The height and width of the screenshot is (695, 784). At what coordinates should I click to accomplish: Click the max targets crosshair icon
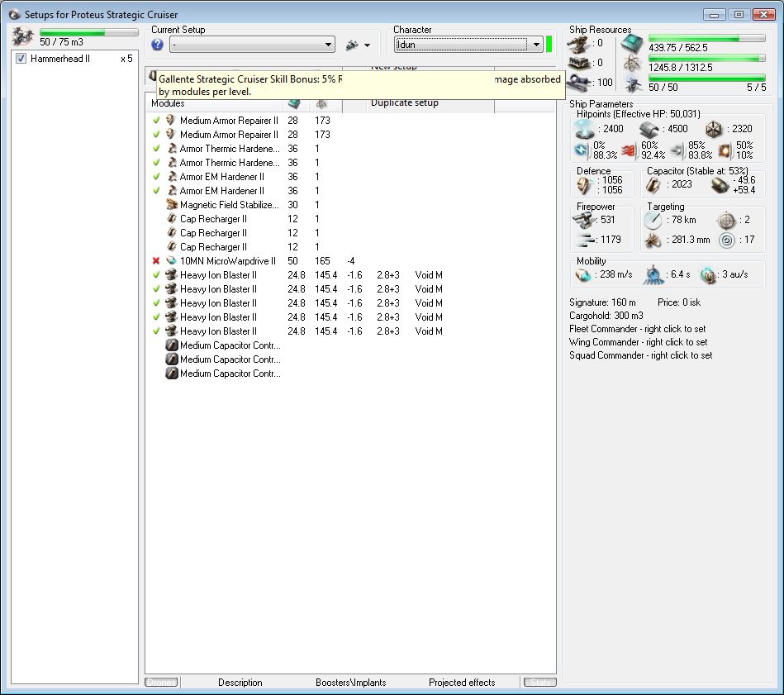[726, 220]
